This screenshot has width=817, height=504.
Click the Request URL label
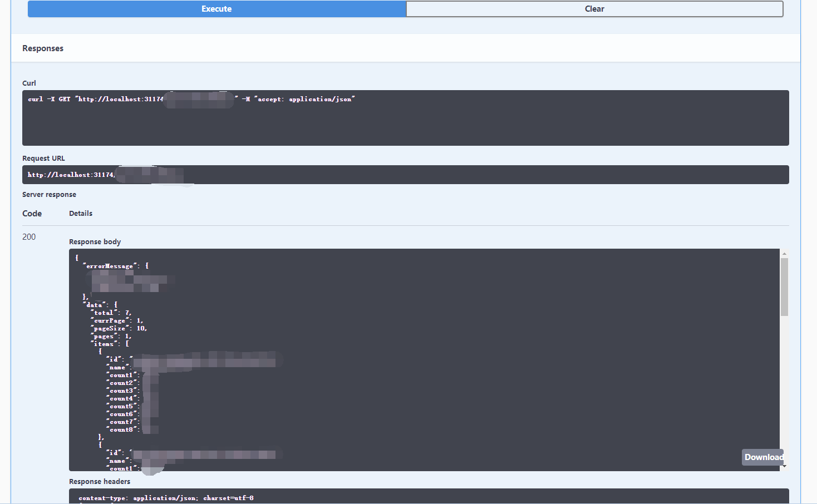coord(43,158)
